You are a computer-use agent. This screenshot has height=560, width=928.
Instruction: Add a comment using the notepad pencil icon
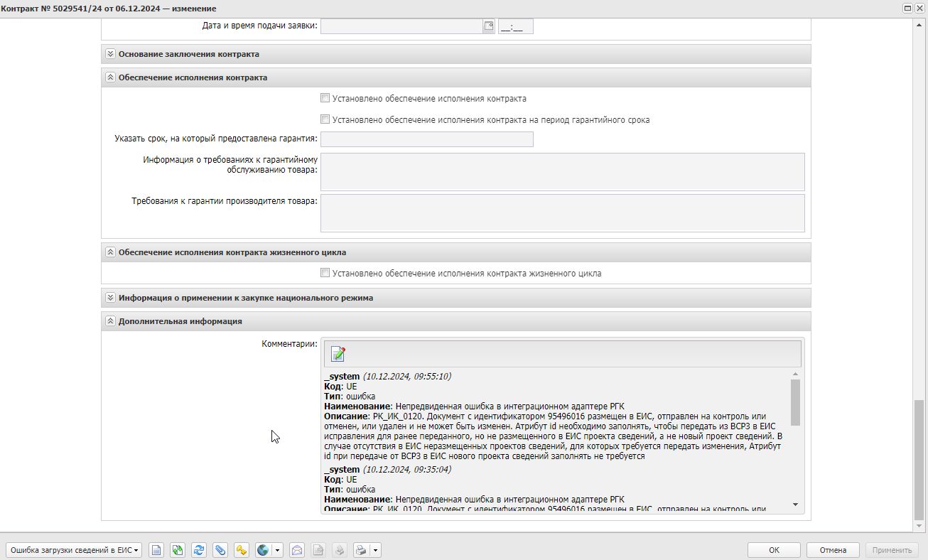[338, 354]
